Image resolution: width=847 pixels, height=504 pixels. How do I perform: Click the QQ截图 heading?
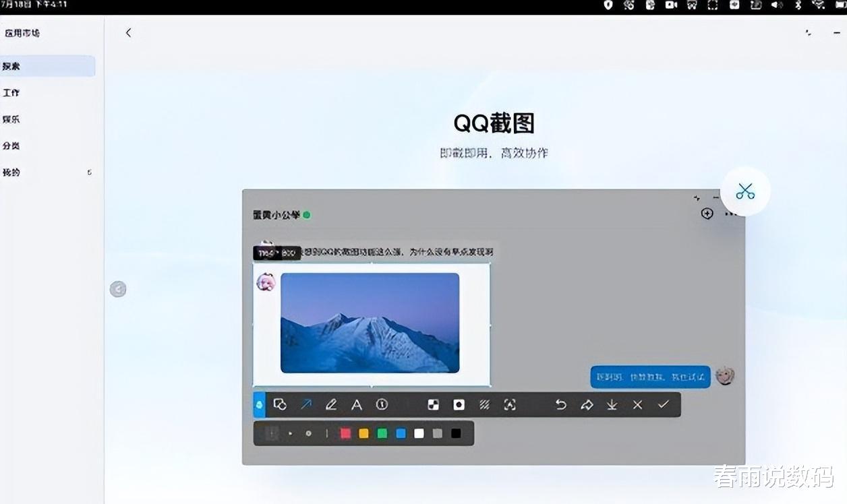pyautogui.click(x=494, y=123)
